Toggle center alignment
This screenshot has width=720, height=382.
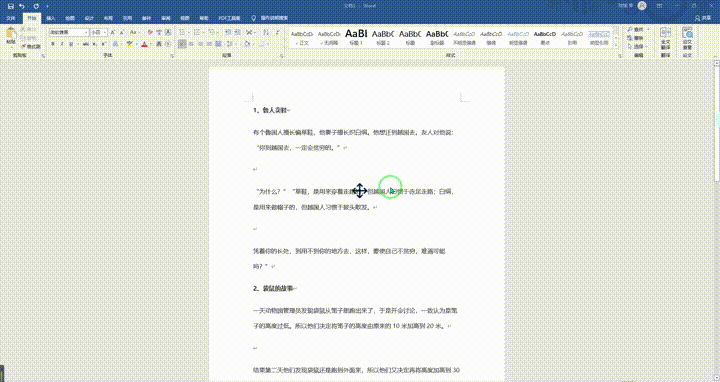click(191, 44)
